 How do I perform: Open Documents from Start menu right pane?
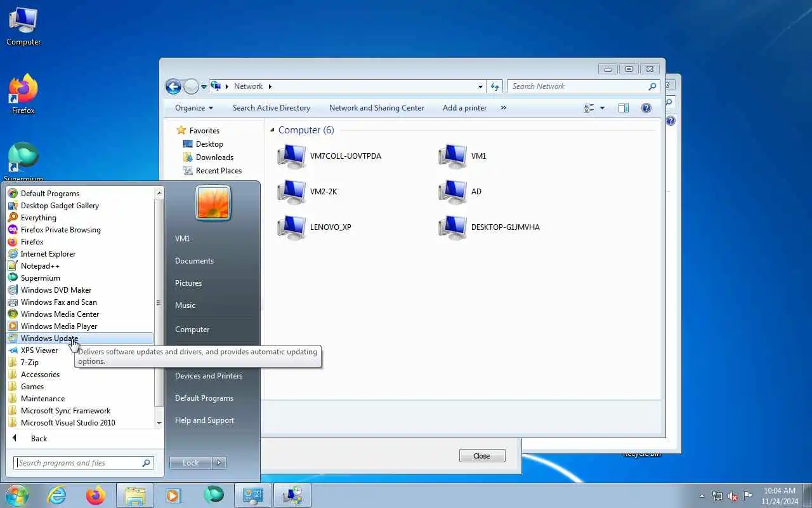coord(194,261)
